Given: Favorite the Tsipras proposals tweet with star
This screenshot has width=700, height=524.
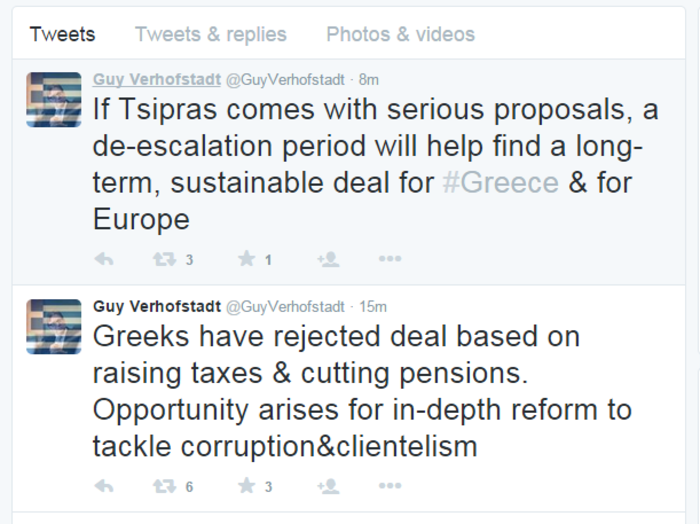Looking at the screenshot, I should coord(246,259).
